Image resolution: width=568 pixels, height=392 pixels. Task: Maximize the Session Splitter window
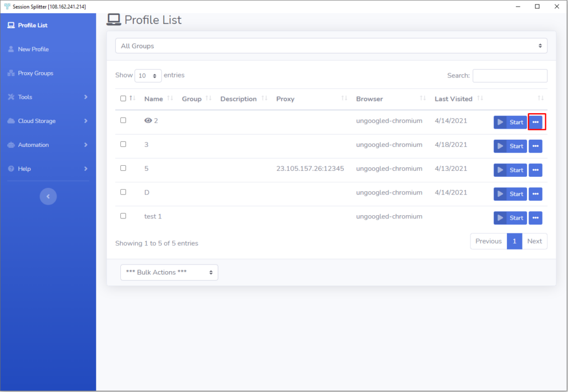[x=537, y=7]
